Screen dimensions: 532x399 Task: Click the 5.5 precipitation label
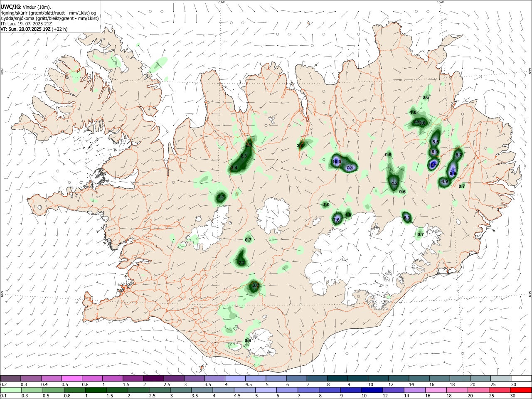click(x=436, y=142)
